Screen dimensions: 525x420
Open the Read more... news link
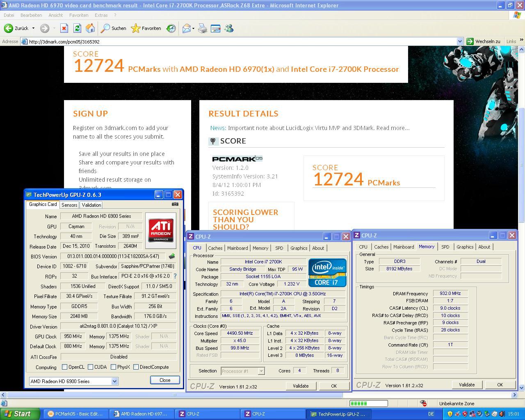click(393, 128)
